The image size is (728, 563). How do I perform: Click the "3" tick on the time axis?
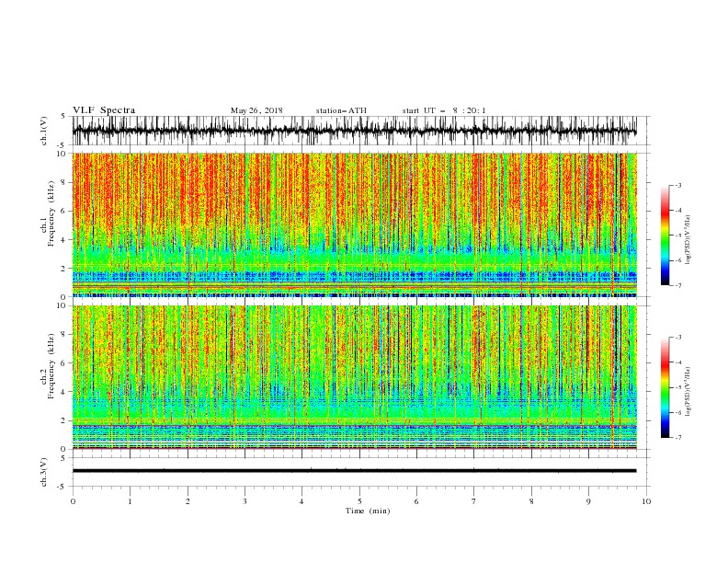245,501
